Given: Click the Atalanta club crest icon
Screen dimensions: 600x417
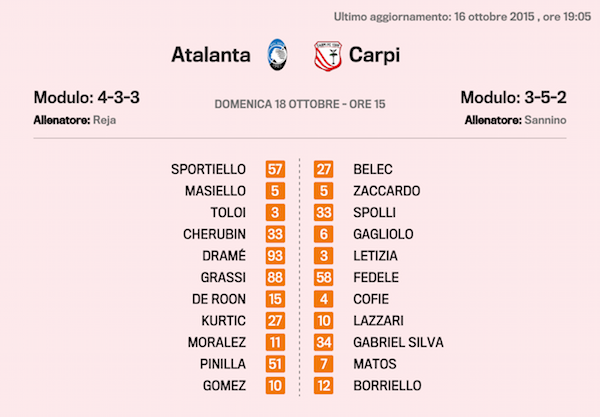Looking at the screenshot, I should pos(276,54).
